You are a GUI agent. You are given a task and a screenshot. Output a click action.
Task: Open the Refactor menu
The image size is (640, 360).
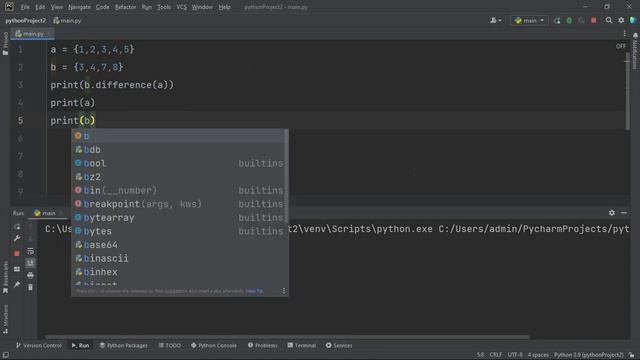[x=125, y=7]
